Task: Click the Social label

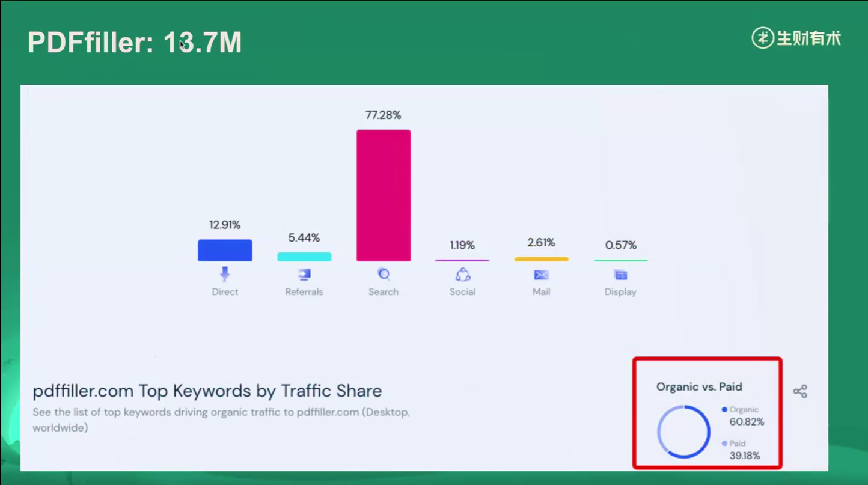Action: pos(462,292)
